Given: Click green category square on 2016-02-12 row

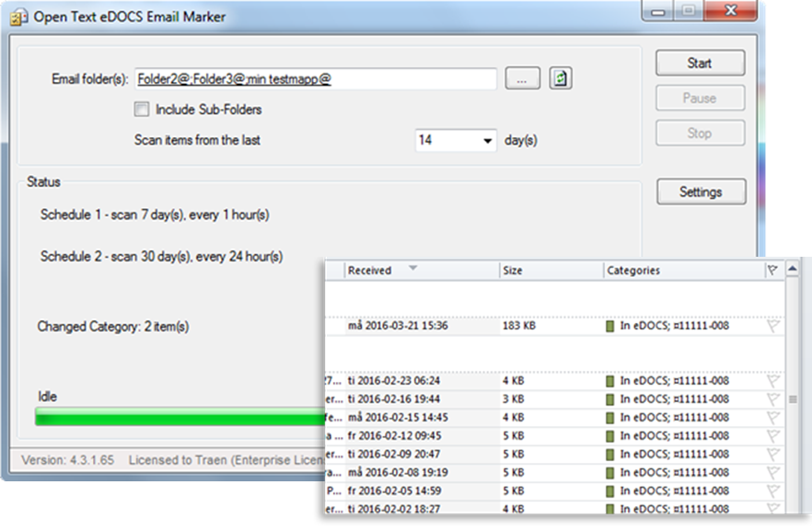Looking at the screenshot, I should 610,436.
